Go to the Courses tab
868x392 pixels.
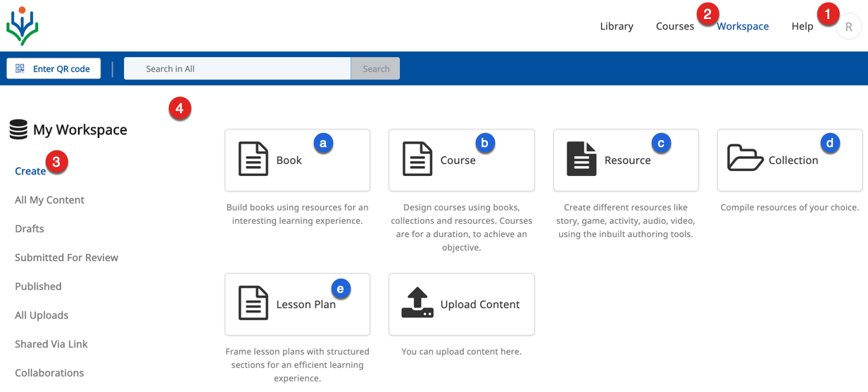tap(674, 26)
